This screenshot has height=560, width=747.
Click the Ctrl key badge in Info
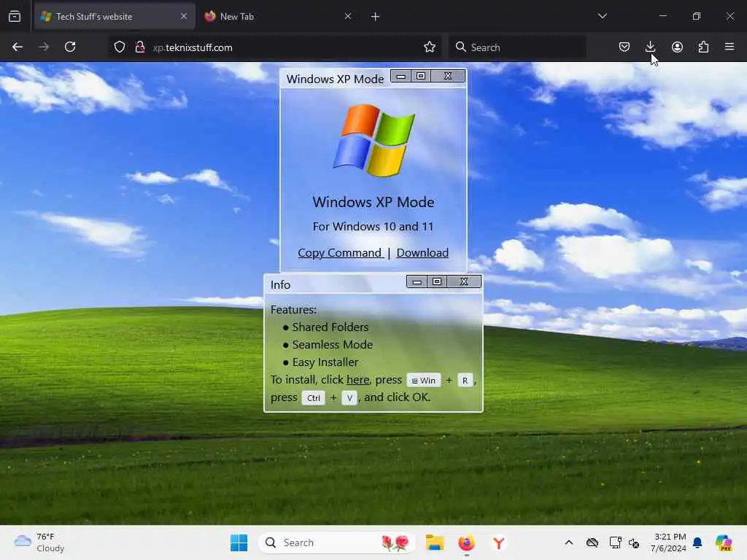point(314,398)
